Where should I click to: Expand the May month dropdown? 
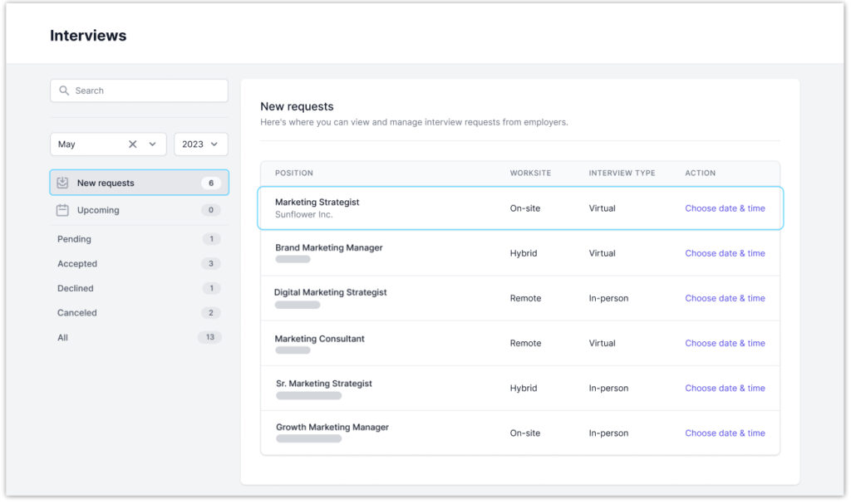point(152,144)
